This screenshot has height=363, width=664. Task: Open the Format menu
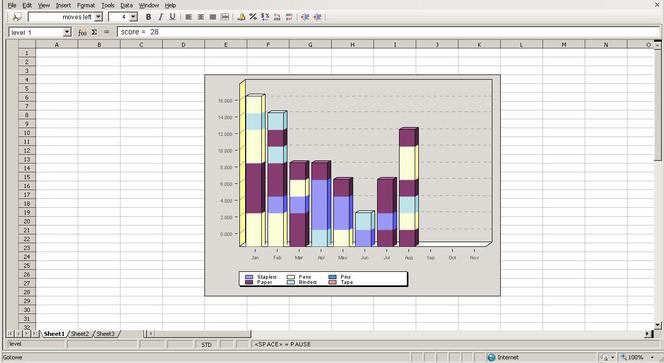pos(86,5)
